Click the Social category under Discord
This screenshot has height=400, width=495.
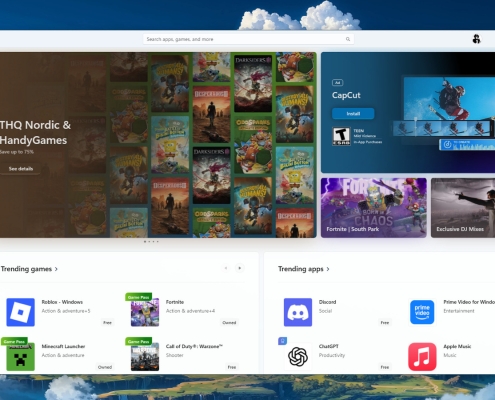coord(325,311)
